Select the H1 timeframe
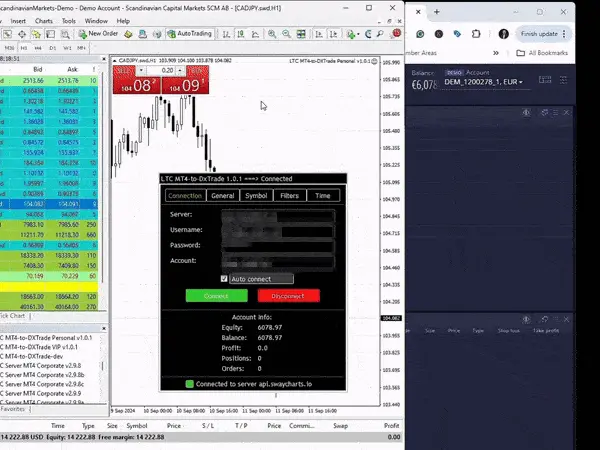This screenshot has height=450, width=600. [24, 48]
